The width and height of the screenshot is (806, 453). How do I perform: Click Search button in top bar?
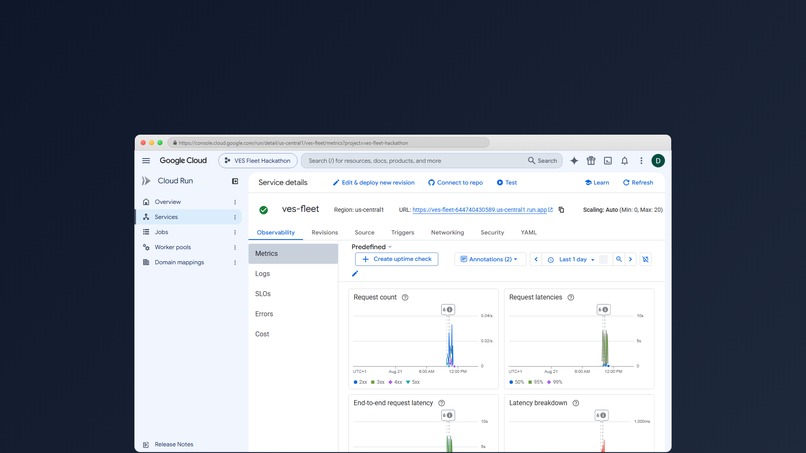[x=543, y=161]
